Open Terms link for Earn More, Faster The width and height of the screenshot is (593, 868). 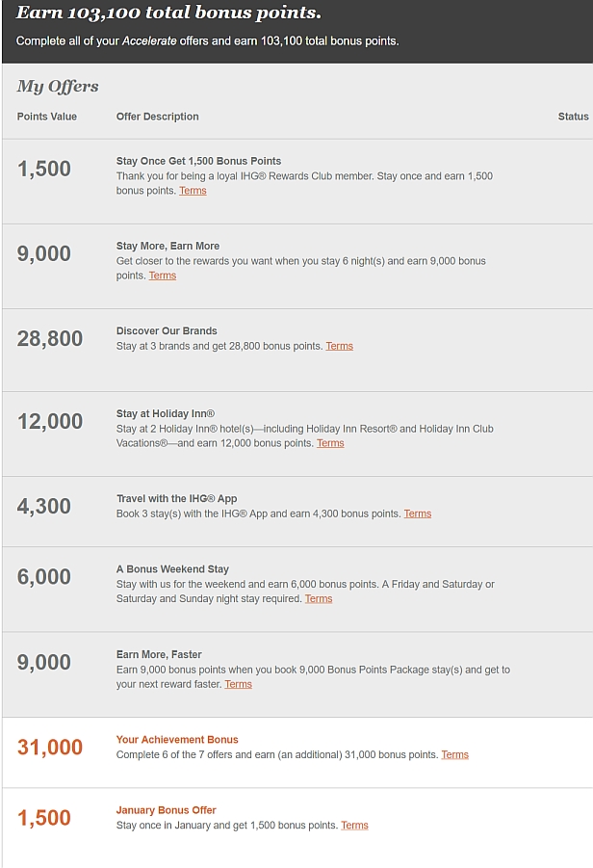tap(239, 684)
